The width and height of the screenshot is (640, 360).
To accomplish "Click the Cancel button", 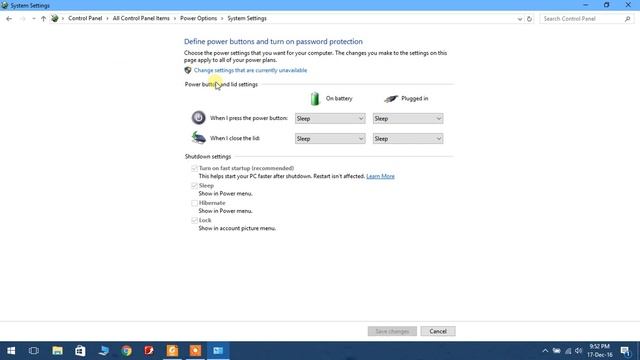I will (x=438, y=331).
